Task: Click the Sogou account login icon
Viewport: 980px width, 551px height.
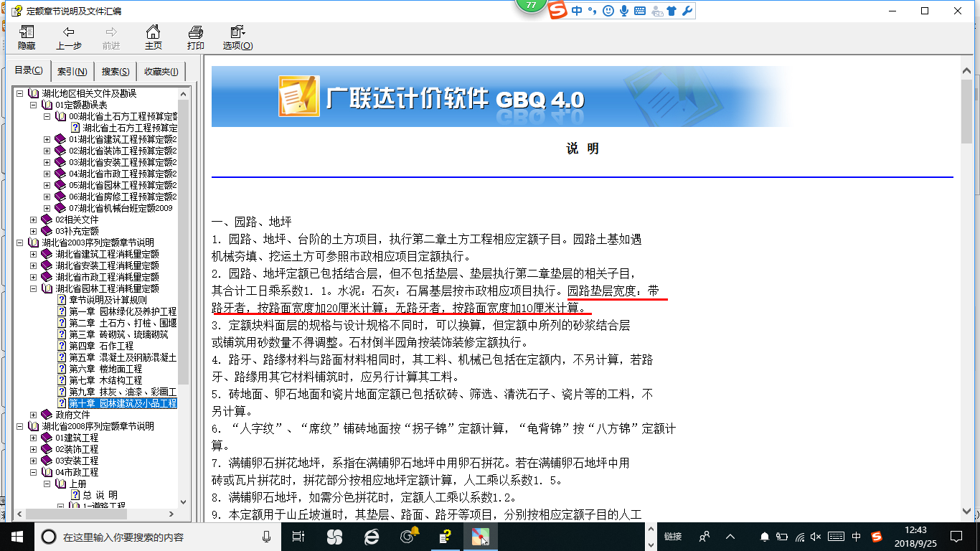Action: tap(656, 11)
